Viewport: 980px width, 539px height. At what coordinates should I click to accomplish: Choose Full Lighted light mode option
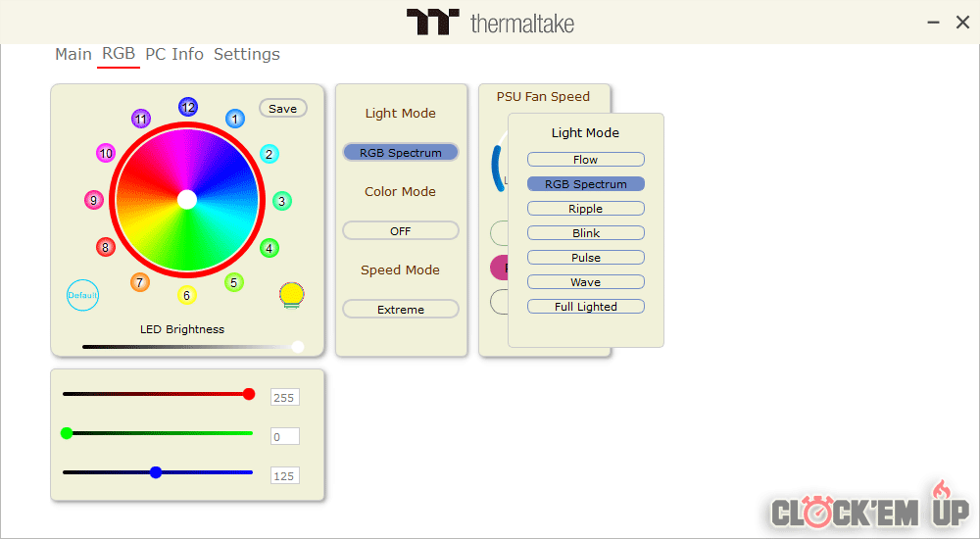(586, 307)
